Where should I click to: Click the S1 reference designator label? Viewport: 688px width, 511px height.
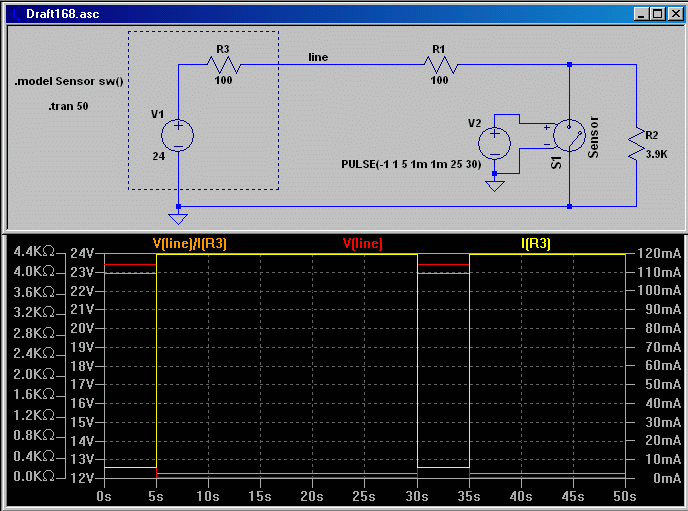click(x=556, y=163)
